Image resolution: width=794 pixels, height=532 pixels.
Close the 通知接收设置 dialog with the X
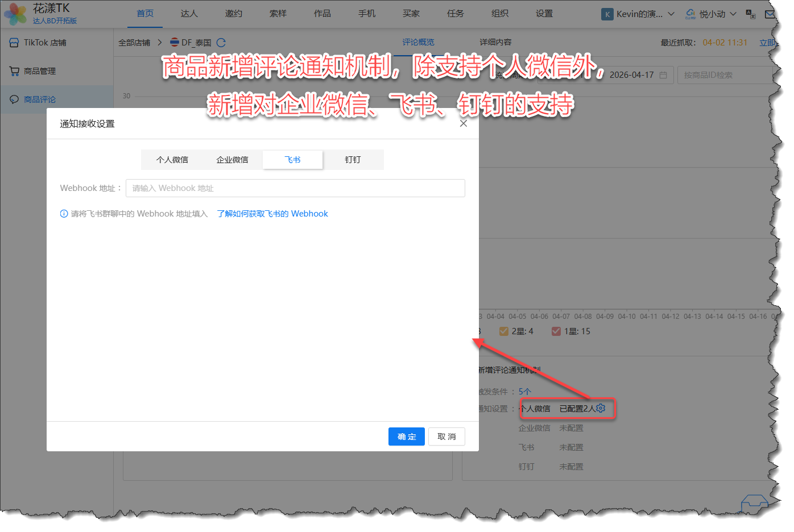point(464,123)
